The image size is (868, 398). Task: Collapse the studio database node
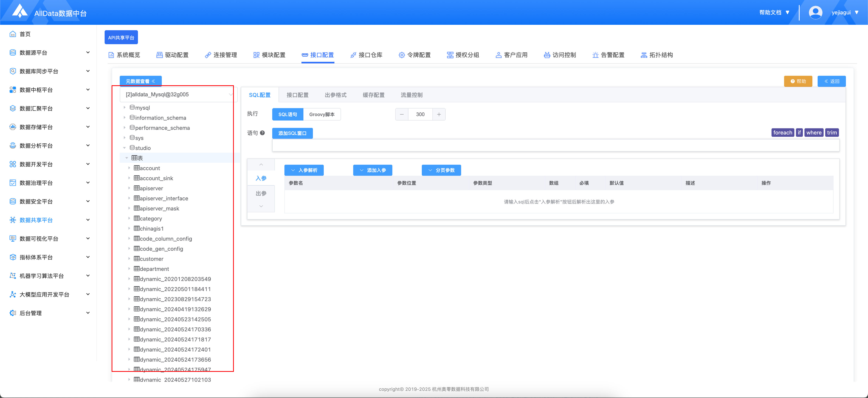pyautogui.click(x=125, y=148)
